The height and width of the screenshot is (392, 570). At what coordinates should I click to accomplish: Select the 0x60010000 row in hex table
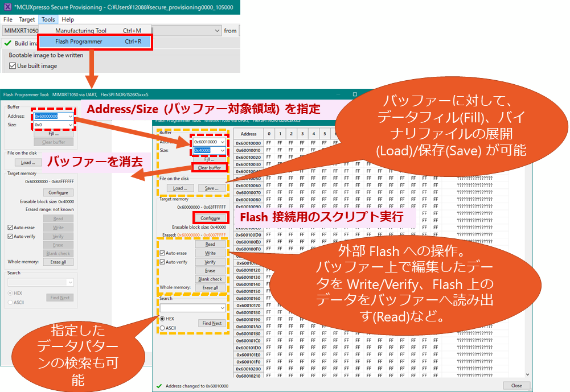[248, 143]
